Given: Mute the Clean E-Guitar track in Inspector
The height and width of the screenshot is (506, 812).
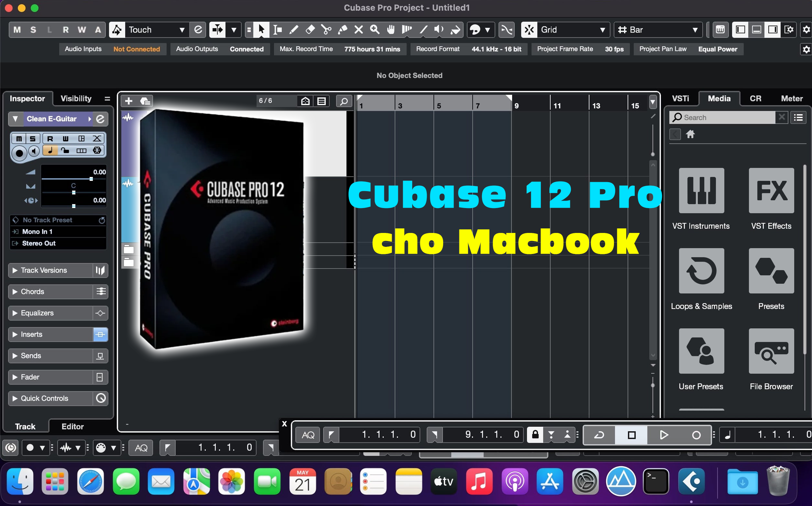Looking at the screenshot, I should coord(19,138).
